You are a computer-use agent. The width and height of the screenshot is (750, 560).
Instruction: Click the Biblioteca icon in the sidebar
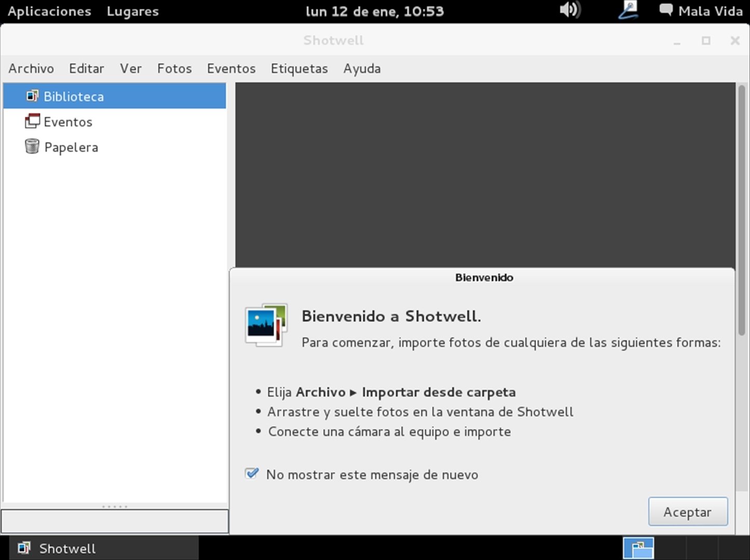click(32, 96)
